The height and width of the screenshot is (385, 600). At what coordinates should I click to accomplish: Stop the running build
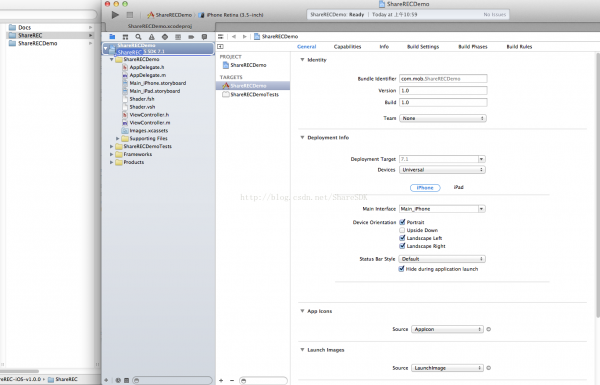tap(130, 15)
